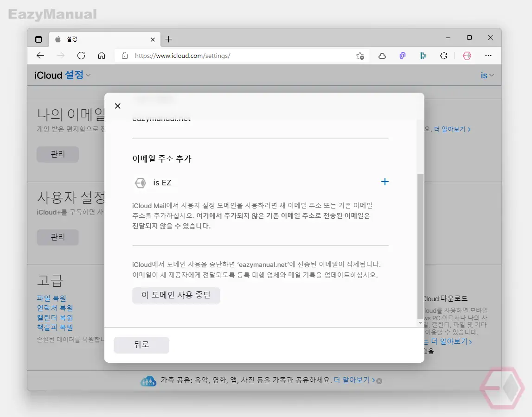
Task: Click the address bar URL
Action: [x=183, y=56]
